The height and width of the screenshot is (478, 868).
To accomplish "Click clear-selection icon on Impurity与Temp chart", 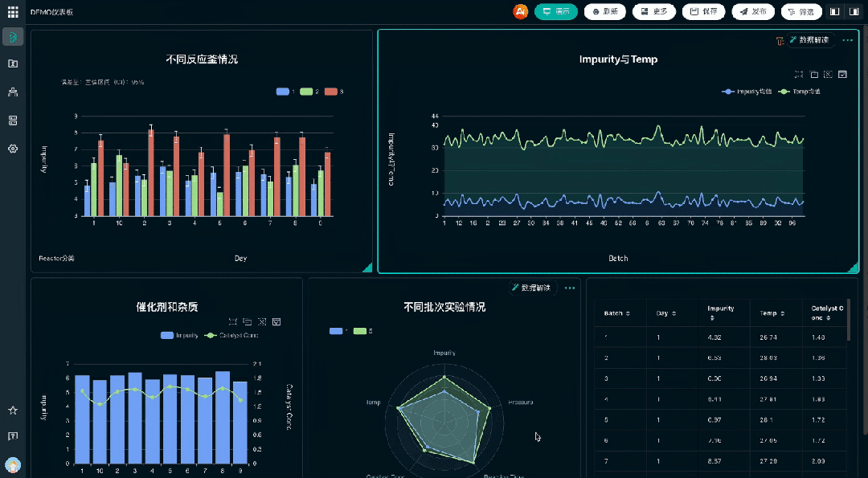I will [x=828, y=74].
